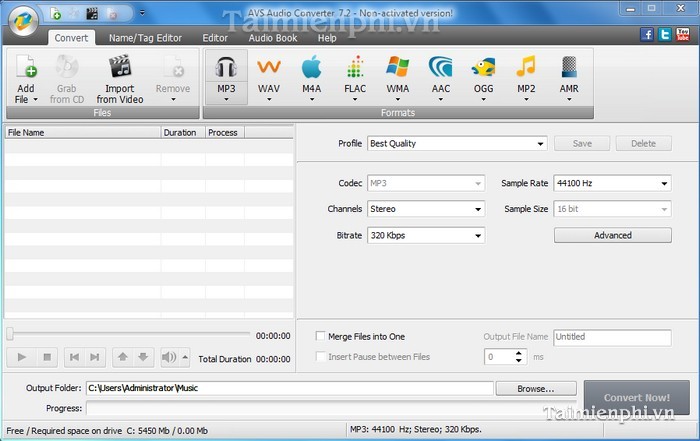The image size is (700, 441).
Task: Select the AAC format icon
Action: click(x=441, y=67)
